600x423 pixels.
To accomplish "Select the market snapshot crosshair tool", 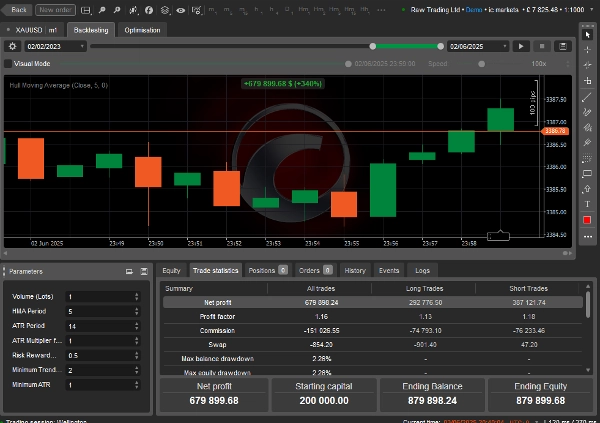I will pos(587,65).
